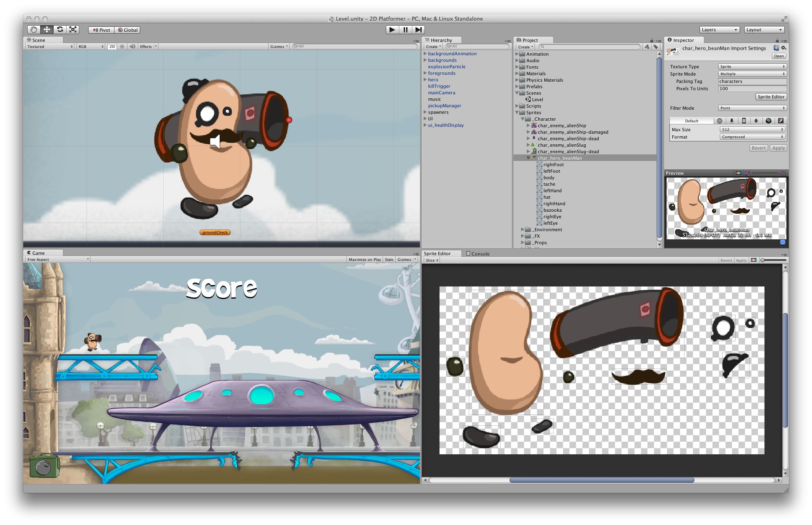Toggle Maximize on Play in Game view

point(364,260)
